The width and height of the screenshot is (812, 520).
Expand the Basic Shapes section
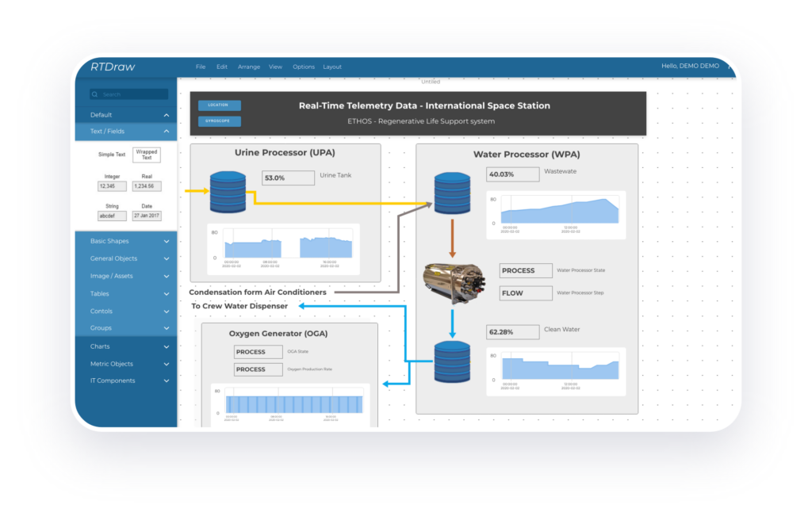click(126, 241)
